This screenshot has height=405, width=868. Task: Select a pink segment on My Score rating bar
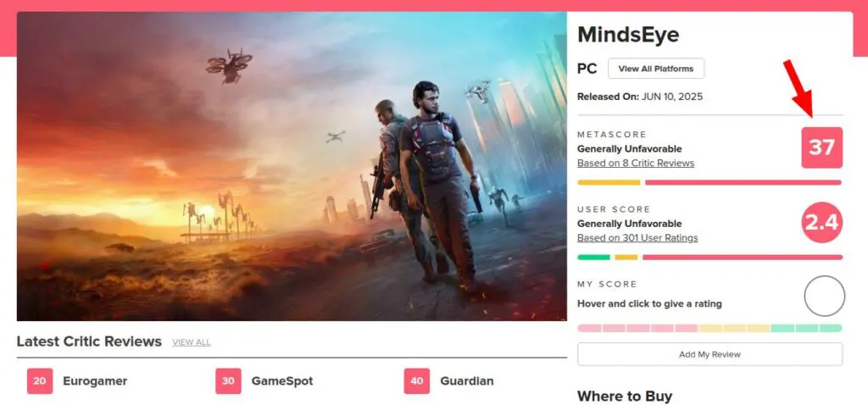click(637, 328)
